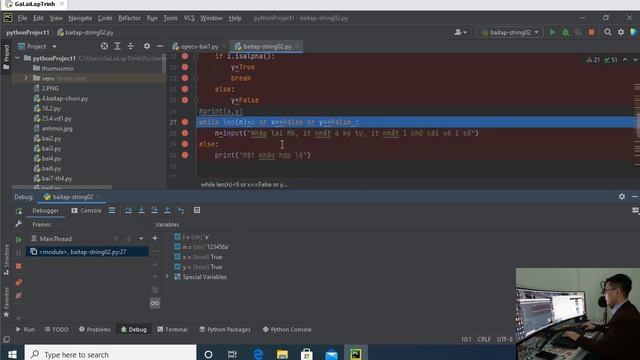
Task: Open Debug panel settings gear
Action: coord(622,197)
